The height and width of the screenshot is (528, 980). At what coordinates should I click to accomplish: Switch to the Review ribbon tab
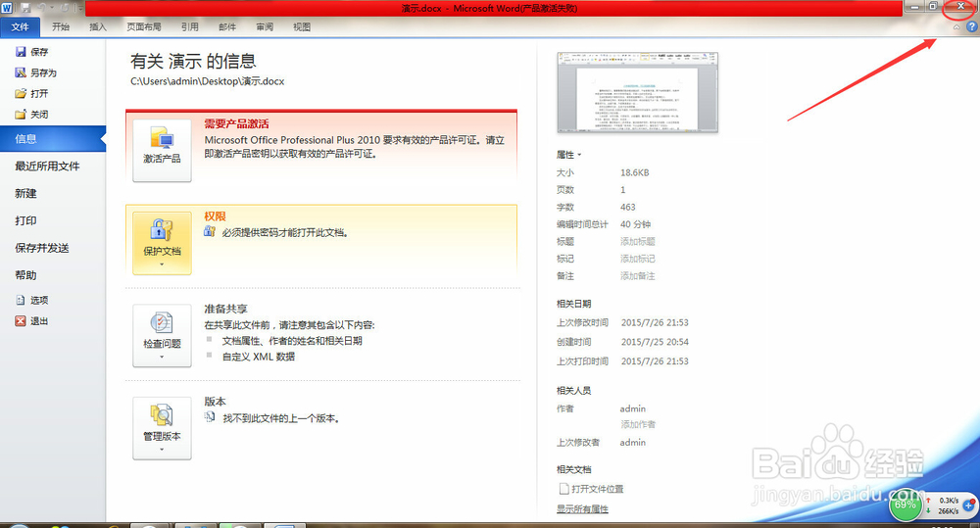coord(265,26)
